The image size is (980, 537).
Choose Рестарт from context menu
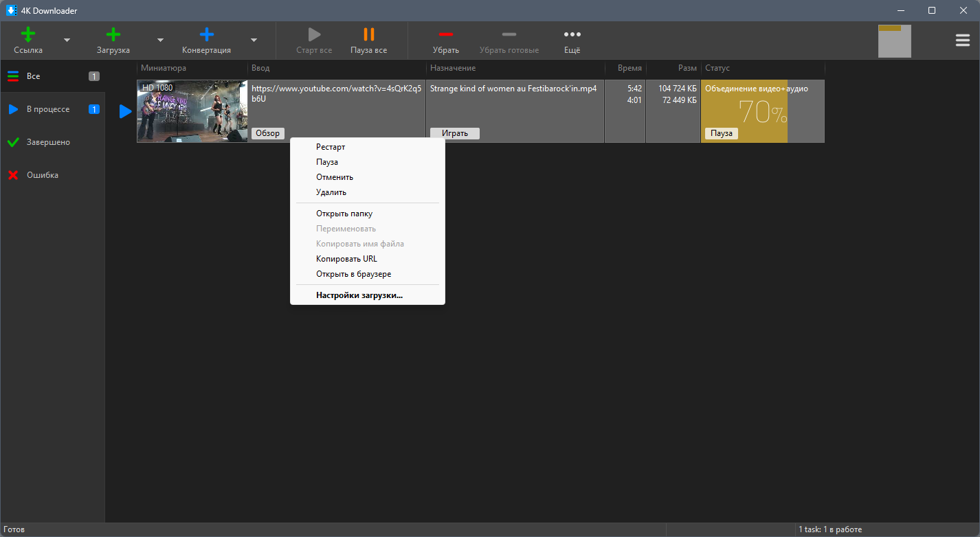pos(368,147)
